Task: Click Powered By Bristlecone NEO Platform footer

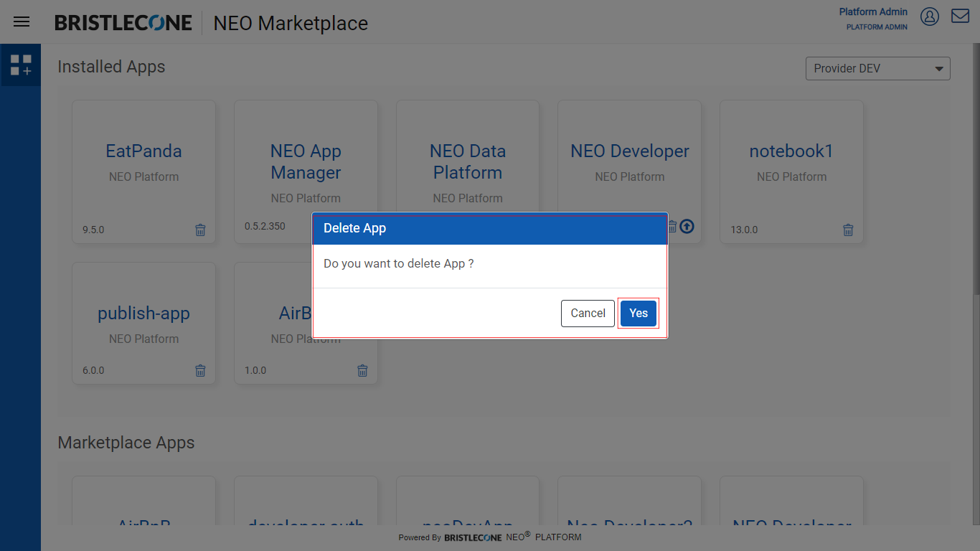Action: [490, 537]
